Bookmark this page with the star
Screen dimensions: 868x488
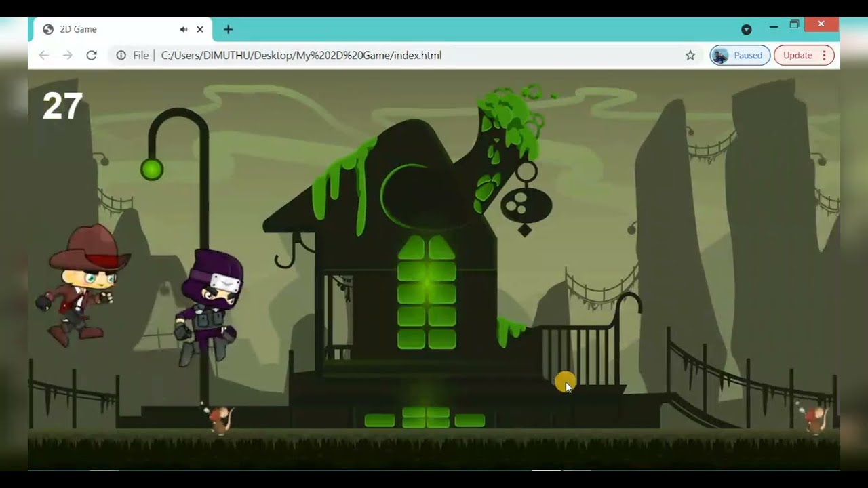click(x=690, y=56)
